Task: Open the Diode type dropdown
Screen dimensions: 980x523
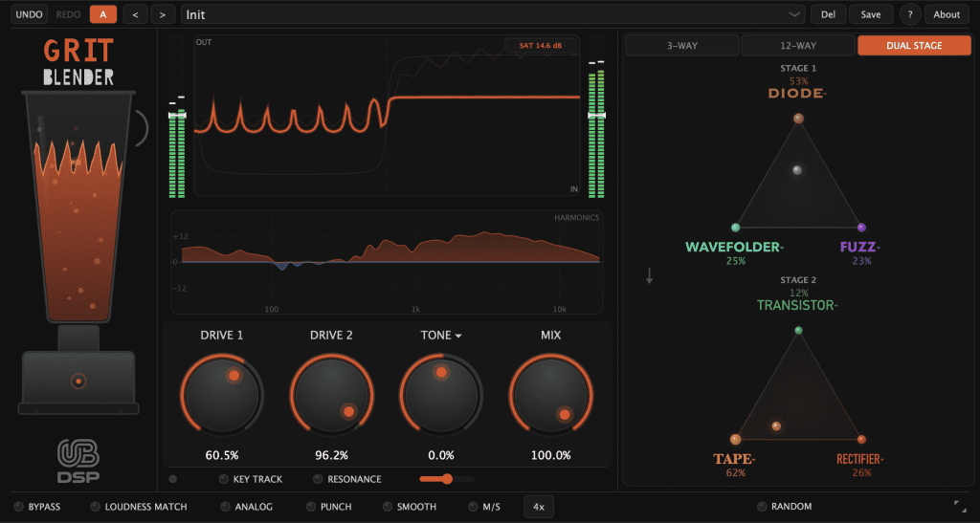Action: (x=797, y=94)
